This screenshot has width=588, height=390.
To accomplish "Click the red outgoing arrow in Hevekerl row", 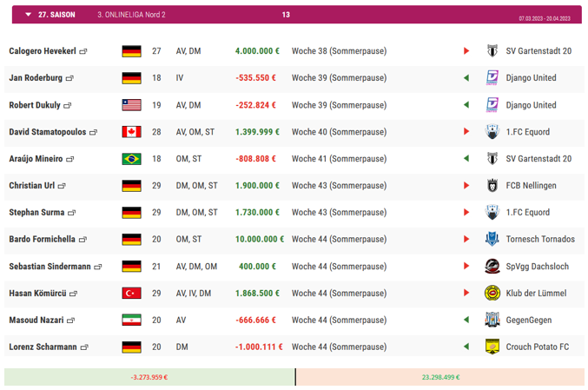I will click(466, 50).
